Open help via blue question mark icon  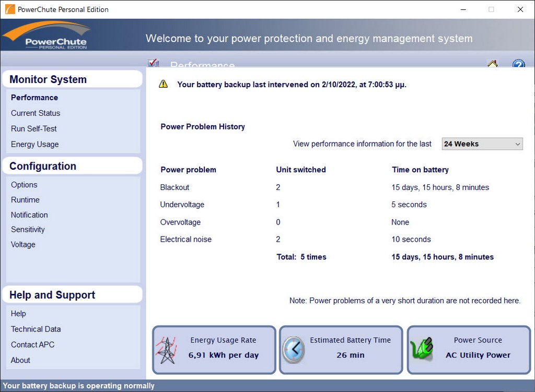[518, 63]
